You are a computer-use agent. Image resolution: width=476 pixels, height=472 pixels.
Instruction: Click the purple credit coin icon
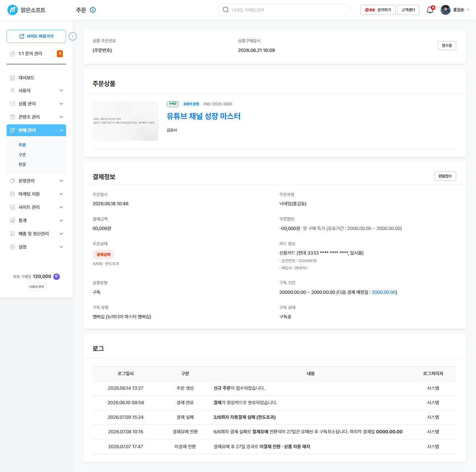(57, 276)
